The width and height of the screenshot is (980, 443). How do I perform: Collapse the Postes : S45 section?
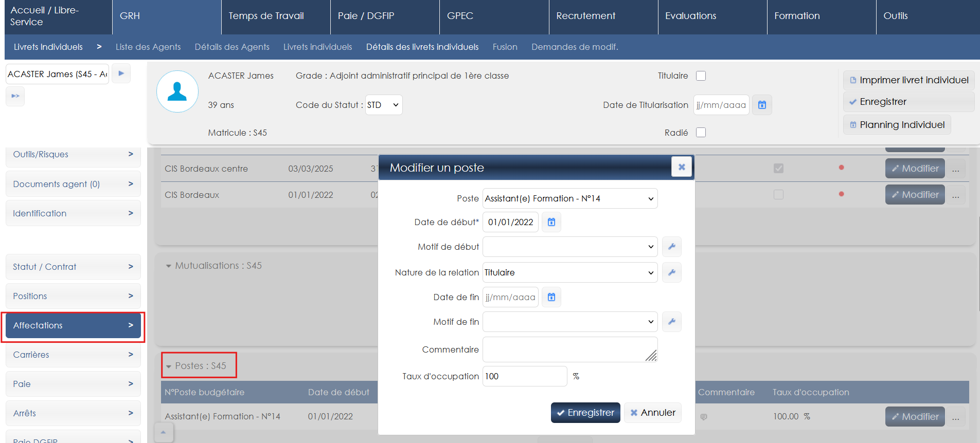169,366
